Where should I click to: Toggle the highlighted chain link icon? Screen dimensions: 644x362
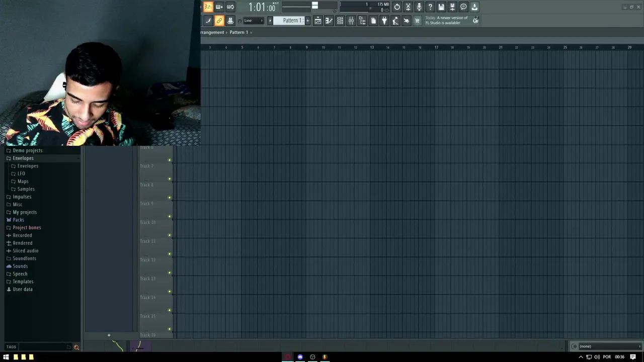tap(219, 21)
